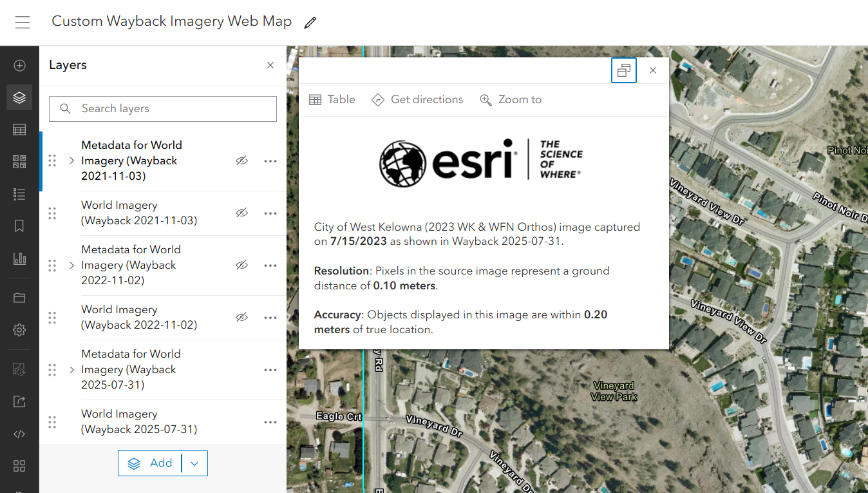This screenshot has height=493, width=868.
Task: Select World Imagery (Wayback 2021-11-03) layer name
Action: [139, 213]
